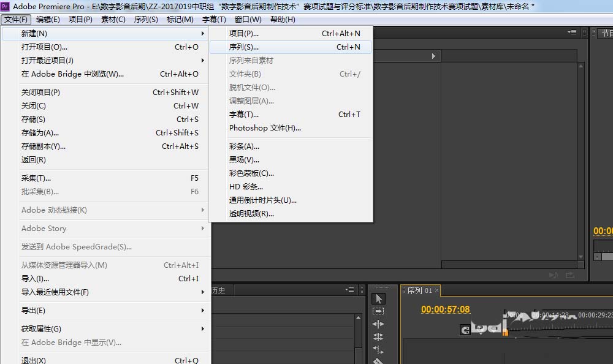Toggle the timeline Snap magnet
The image size is (613, 364).
coord(465,330)
